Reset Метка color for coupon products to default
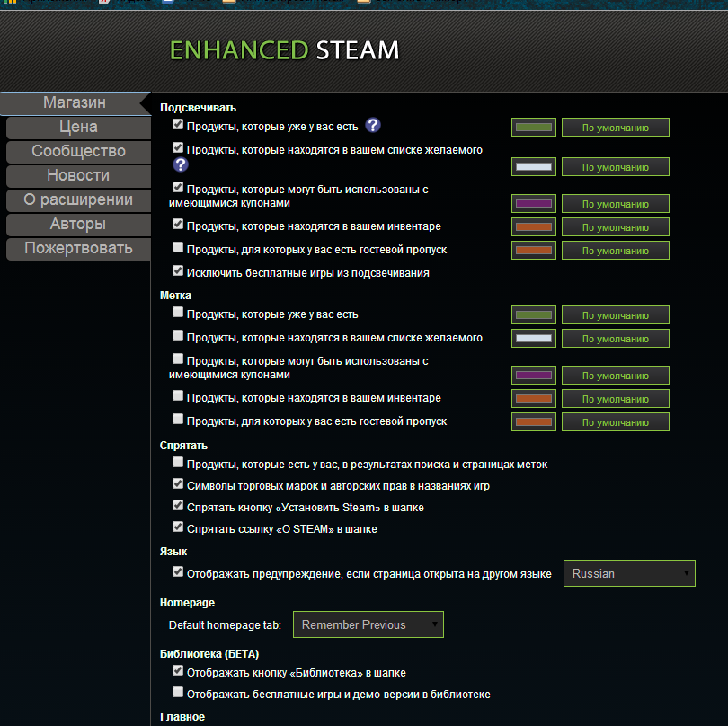This screenshot has height=726, width=728. 615,375
